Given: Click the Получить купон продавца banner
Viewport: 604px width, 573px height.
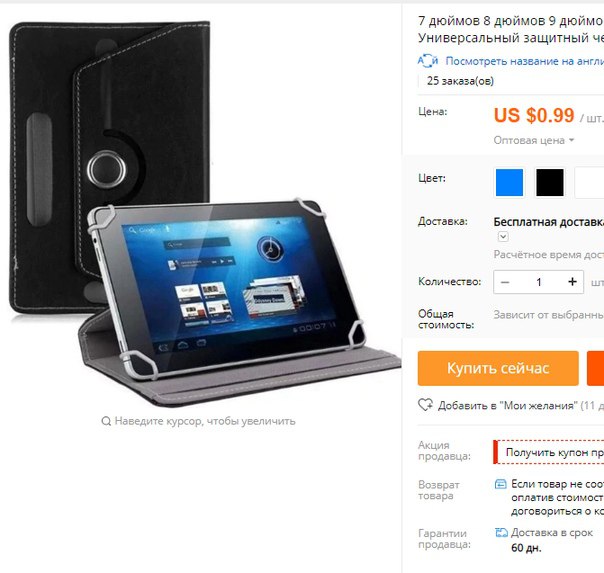Looking at the screenshot, I should click(549, 452).
